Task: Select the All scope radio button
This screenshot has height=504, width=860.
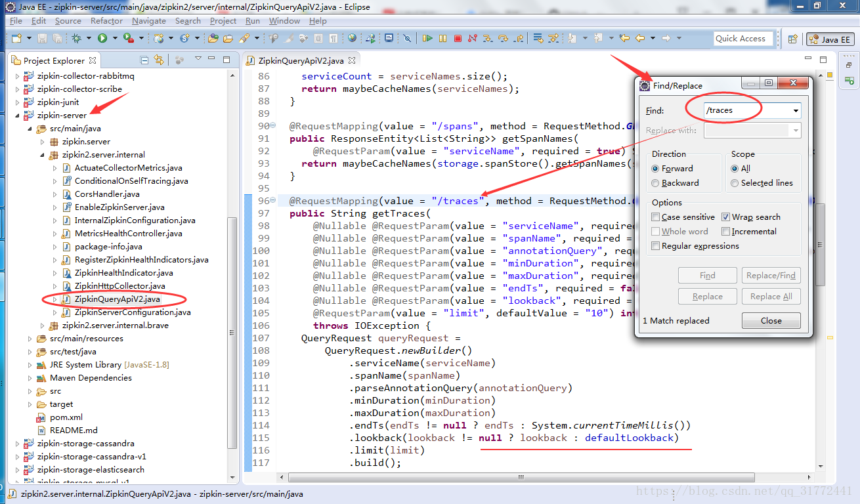Action: (x=735, y=169)
